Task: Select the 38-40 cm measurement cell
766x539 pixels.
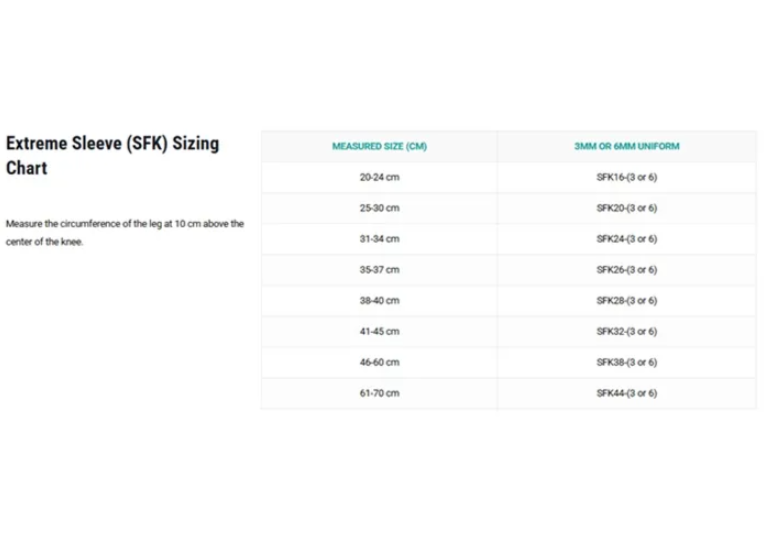Action: pyautogui.click(x=380, y=301)
